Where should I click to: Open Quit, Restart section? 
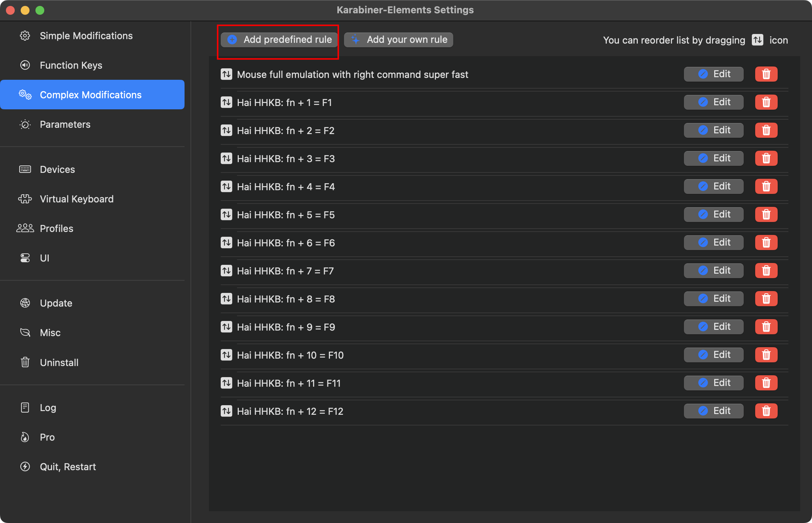[x=68, y=467]
